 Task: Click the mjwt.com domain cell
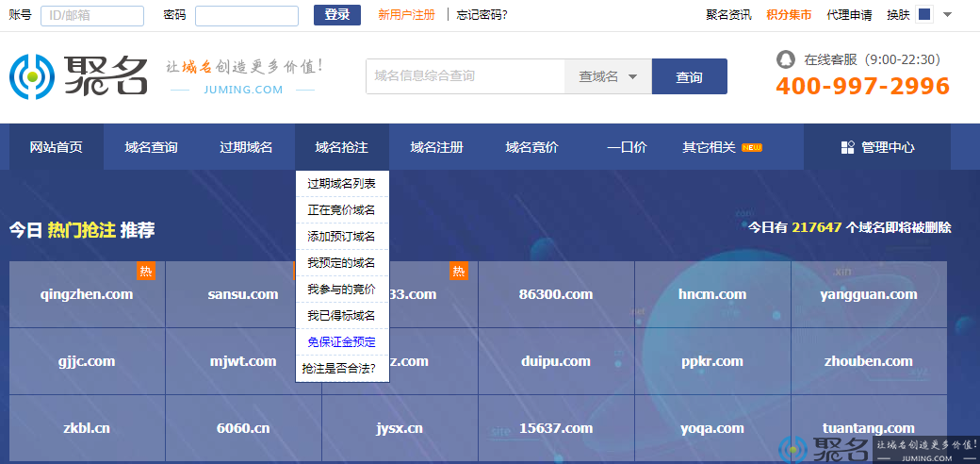pos(243,361)
